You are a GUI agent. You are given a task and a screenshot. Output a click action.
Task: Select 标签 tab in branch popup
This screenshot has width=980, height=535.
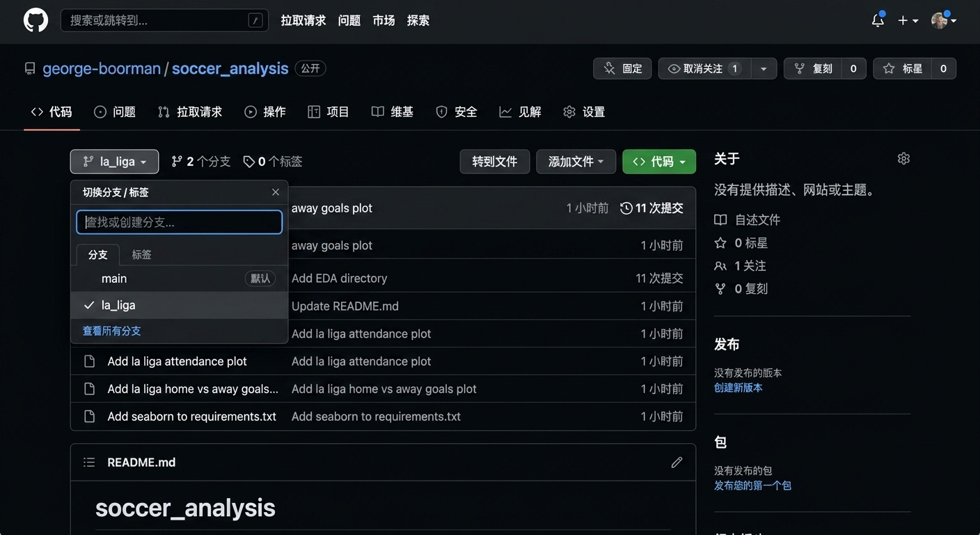point(141,255)
